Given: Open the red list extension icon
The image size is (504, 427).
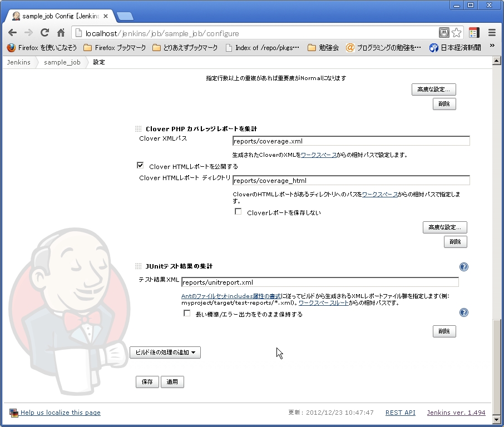Looking at the screenshot, I should (x=474, y=32).
